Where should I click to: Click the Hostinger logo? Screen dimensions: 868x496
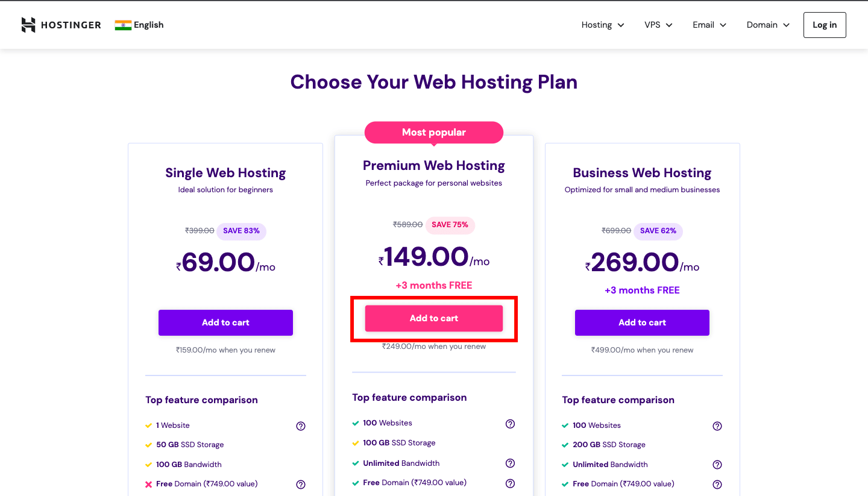[60, 25]
